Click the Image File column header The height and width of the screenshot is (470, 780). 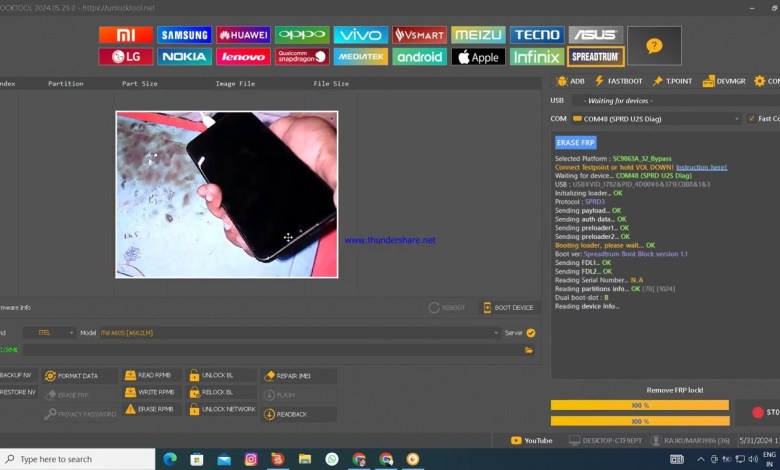coord(235,84)
